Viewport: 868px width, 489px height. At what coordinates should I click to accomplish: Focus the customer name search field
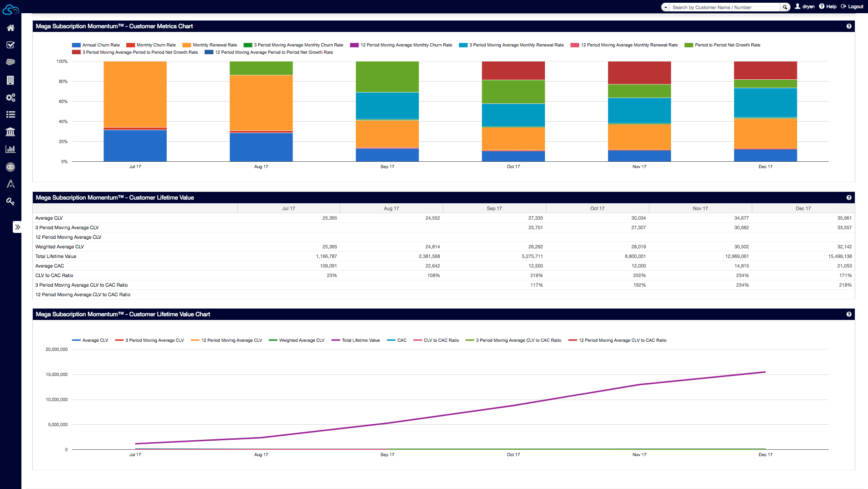click(x=724, y=7)
